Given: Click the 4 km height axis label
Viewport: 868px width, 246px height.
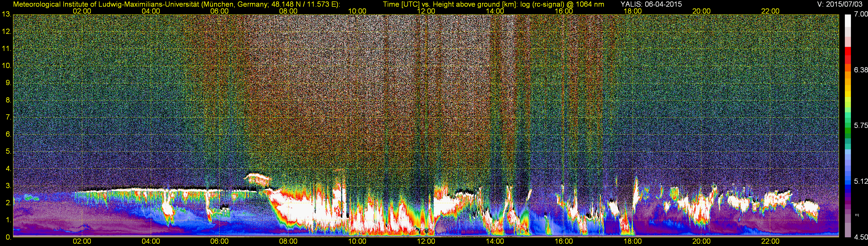Looking at the screenshot, I should [8, 169].
